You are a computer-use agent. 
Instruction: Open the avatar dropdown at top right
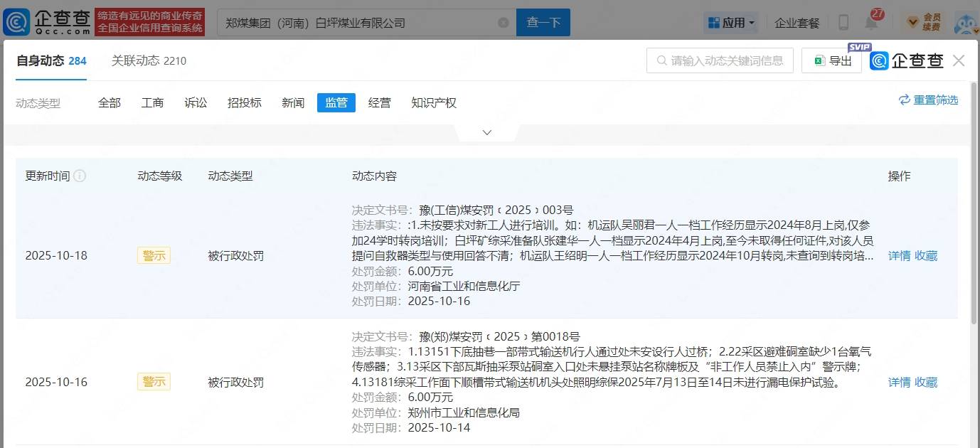[x=965, y=22]
